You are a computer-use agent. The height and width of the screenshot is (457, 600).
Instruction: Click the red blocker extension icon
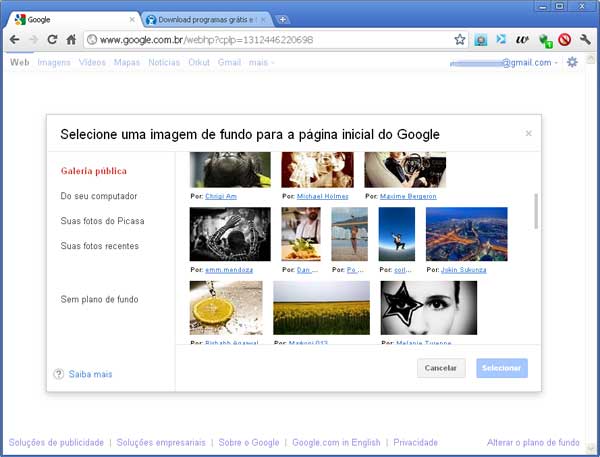[x=564, y=40]
